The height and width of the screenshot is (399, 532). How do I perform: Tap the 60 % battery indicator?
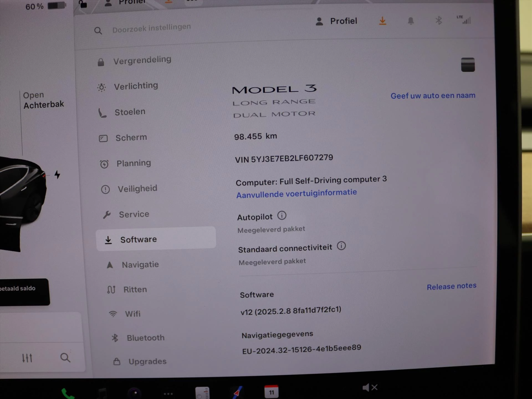tap(46, 6)
